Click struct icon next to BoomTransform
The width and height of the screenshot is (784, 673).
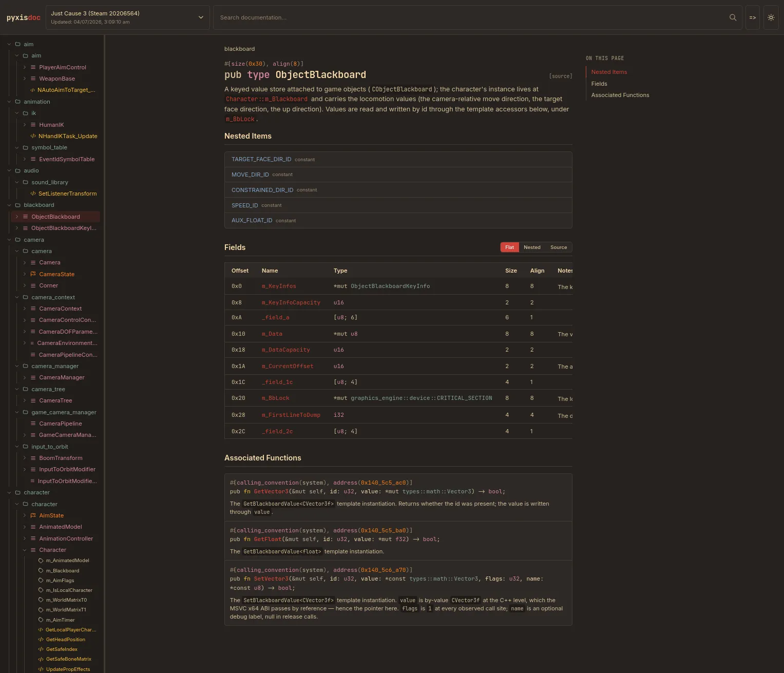pos(33,458)
